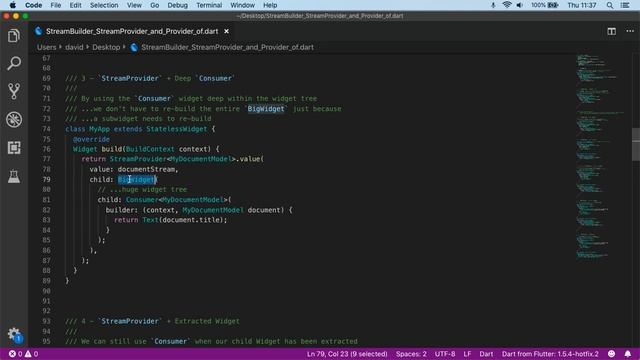Open the Edit menu
Viewport: 640px width, 360px height.
pyautogui.click(x=75, y=5)
